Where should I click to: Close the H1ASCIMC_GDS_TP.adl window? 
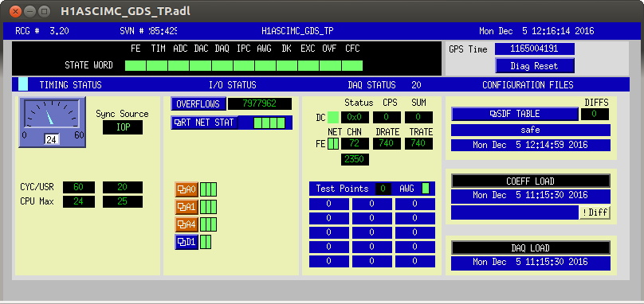(x=16, y=11)
